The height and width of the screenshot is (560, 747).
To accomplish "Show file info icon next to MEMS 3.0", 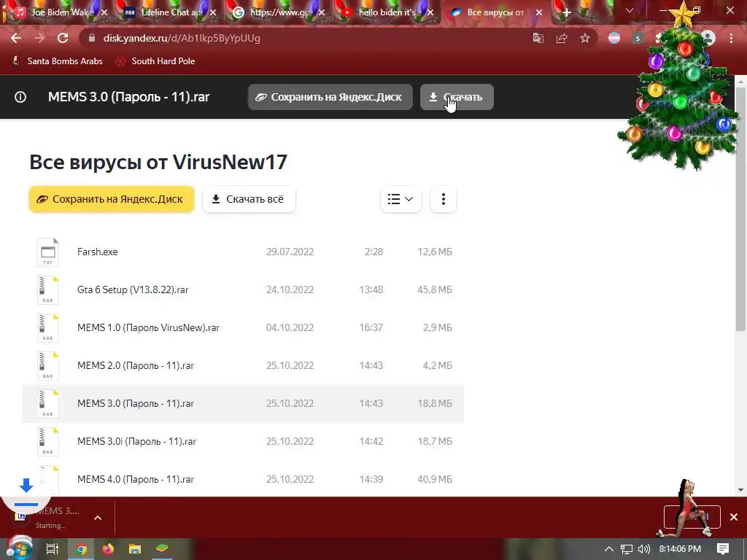I will click(20, 97).
